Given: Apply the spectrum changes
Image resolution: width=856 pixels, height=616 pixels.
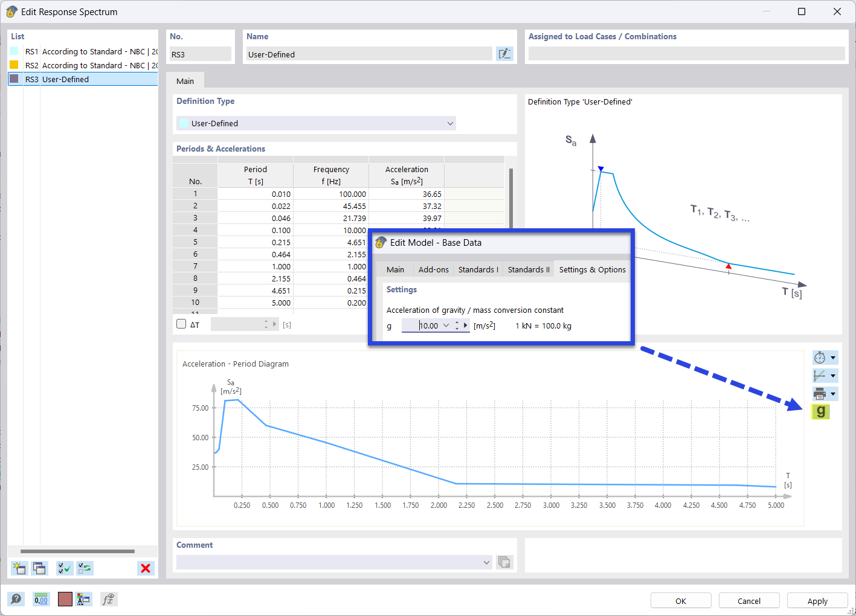Looking at the screenshot, I should click(817, 600).
